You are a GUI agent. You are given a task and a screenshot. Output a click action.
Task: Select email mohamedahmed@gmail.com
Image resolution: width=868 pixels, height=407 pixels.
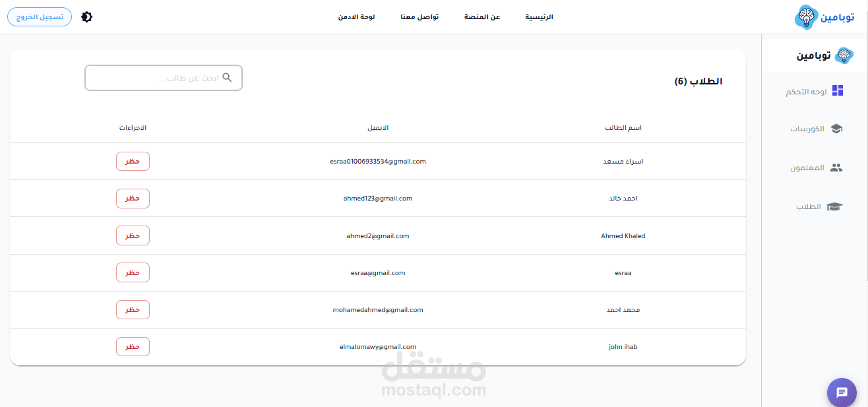coord(378,309)
